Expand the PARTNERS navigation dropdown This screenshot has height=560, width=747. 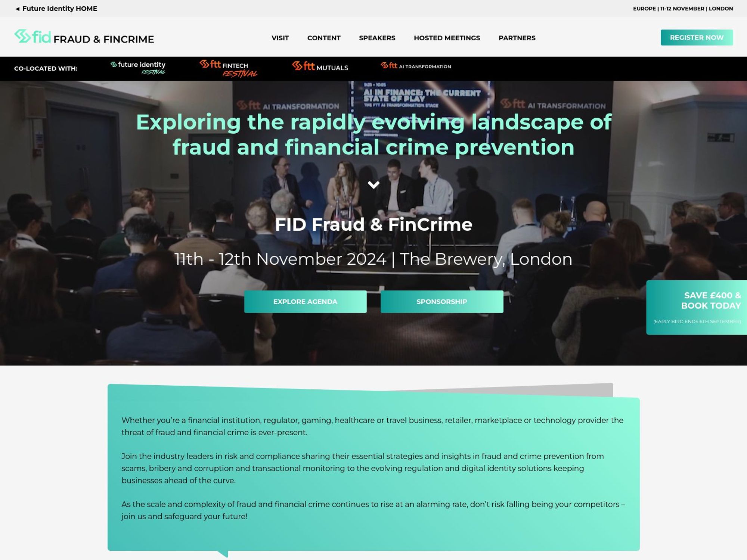tap(517, 38)
